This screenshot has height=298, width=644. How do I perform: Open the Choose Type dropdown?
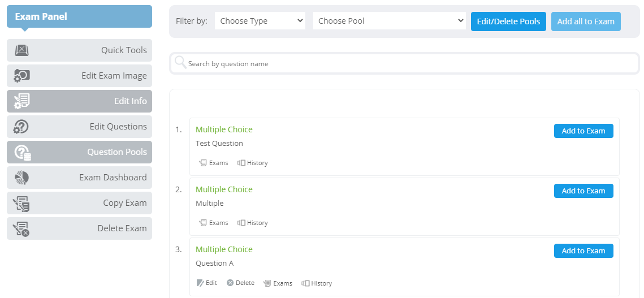click(260, 21)
